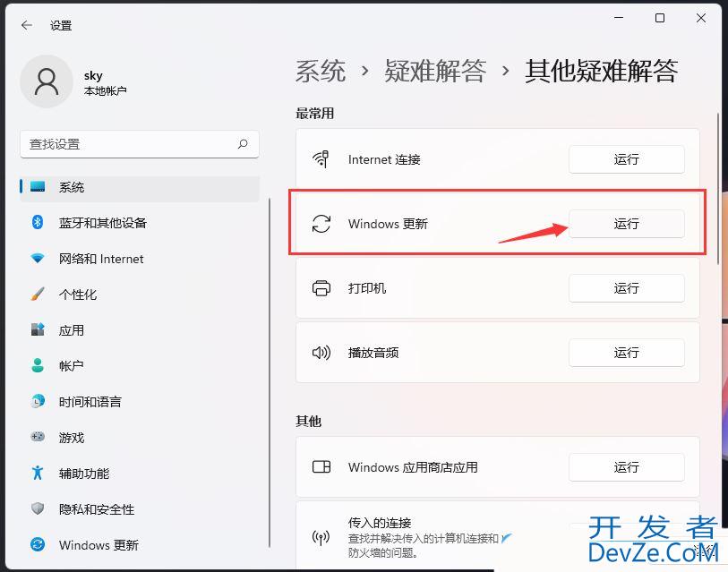The height and width of the screenshot is (572, 728).
Task: Go back to 疑难解答 breadcrumb
Action: (435, 71)
